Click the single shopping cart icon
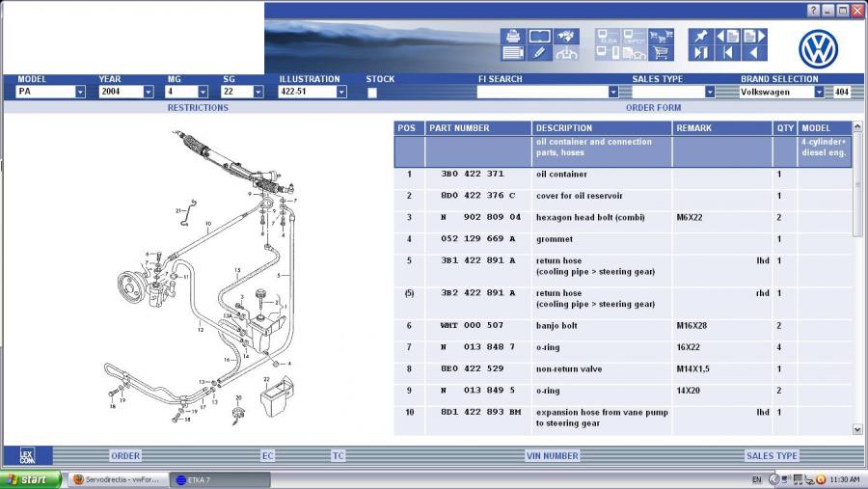 pos(661,53)
